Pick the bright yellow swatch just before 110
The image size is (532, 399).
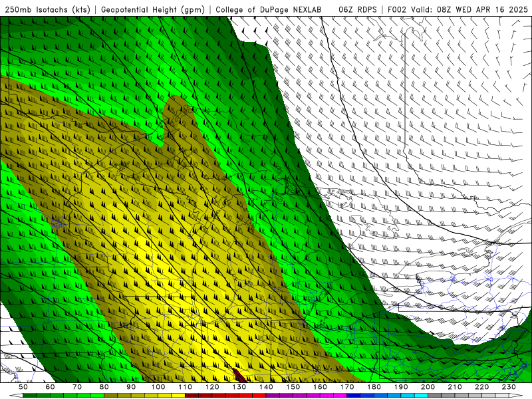pos(178,396)
